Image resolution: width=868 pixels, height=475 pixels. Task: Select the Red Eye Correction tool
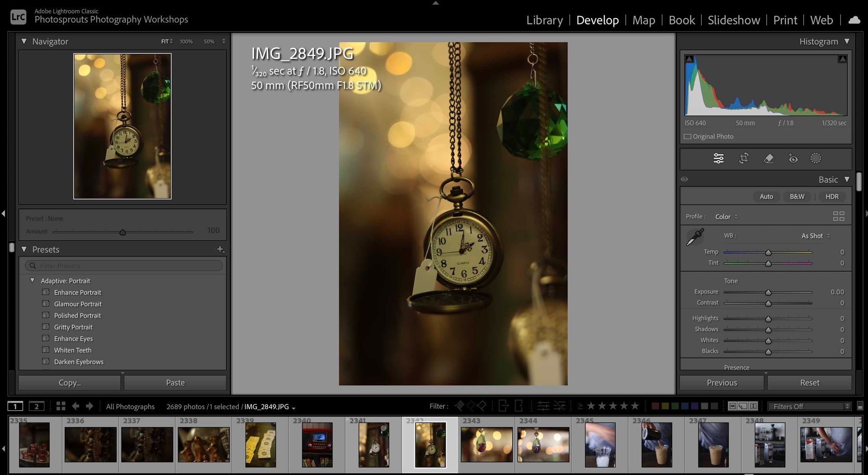coord(793,158)
